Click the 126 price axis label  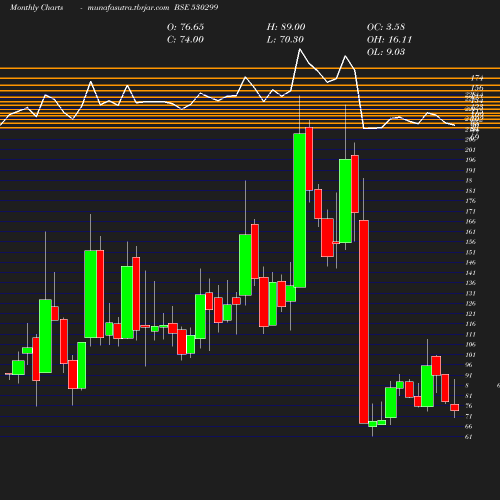tap(470, 304)
